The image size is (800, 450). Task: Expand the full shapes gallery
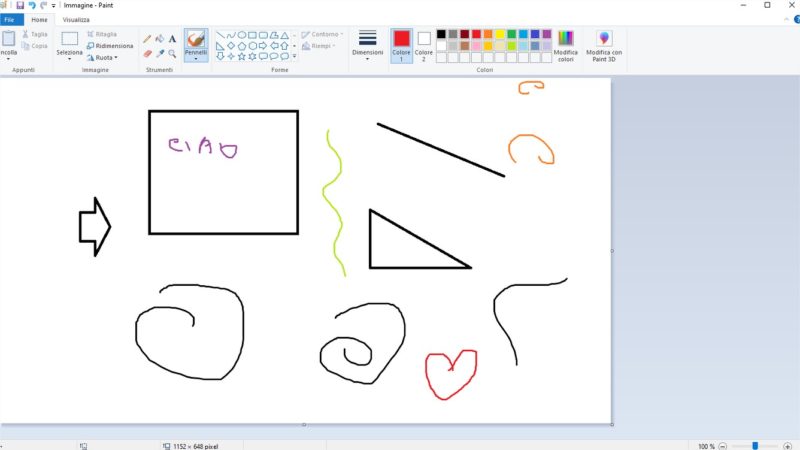pos(294,56)
